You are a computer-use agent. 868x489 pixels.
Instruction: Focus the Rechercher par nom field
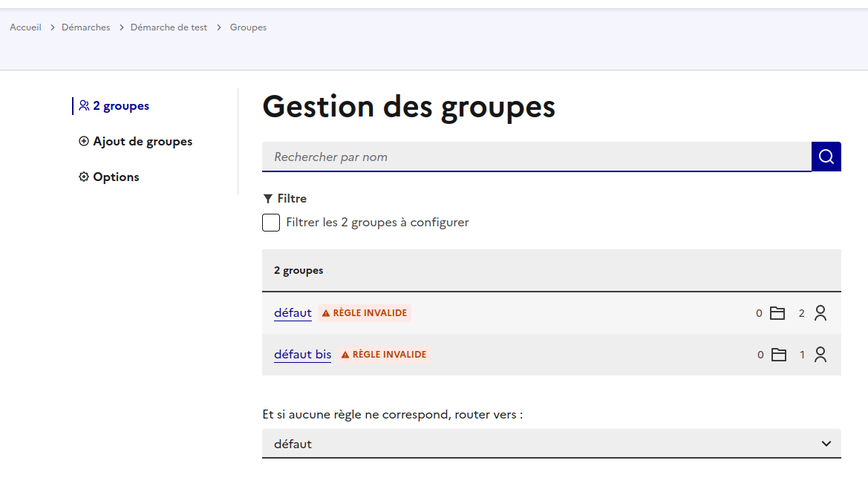tap(536, 157)
